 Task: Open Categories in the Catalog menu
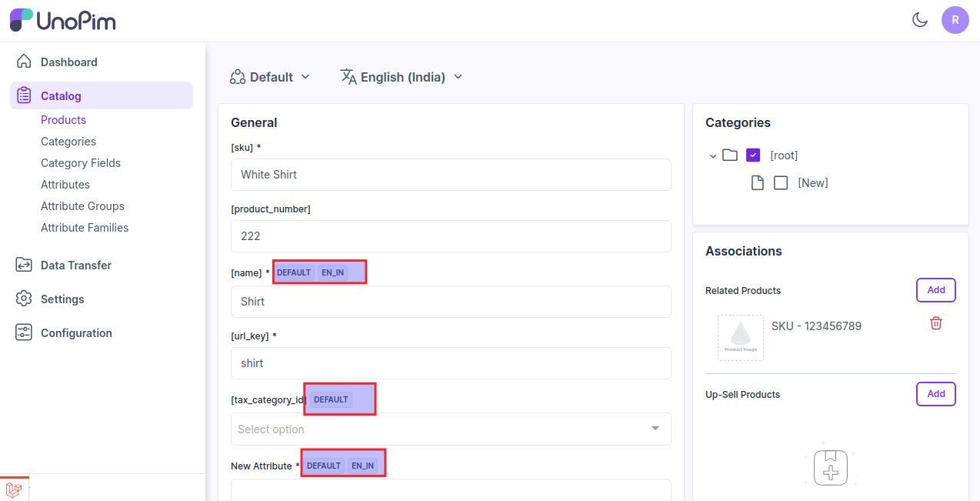[68, 142]
